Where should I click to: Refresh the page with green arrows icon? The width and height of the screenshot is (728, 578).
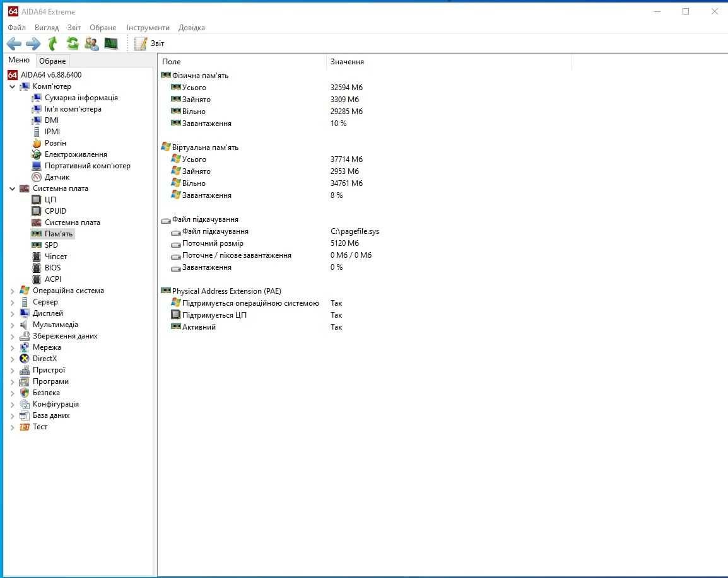73,43
